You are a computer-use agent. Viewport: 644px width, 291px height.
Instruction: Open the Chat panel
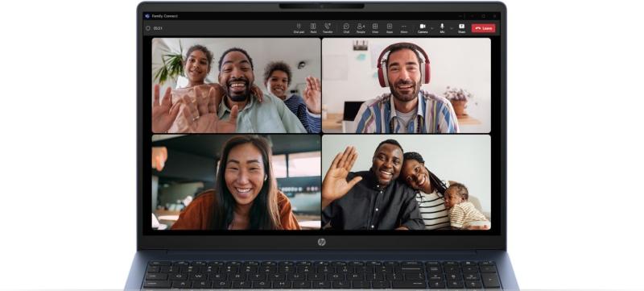click(x=346, y=28)
